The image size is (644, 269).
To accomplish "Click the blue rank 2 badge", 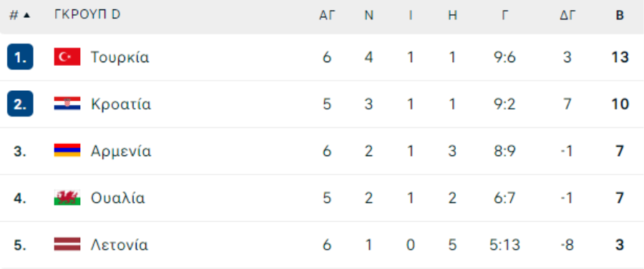I will click(20, 104).
